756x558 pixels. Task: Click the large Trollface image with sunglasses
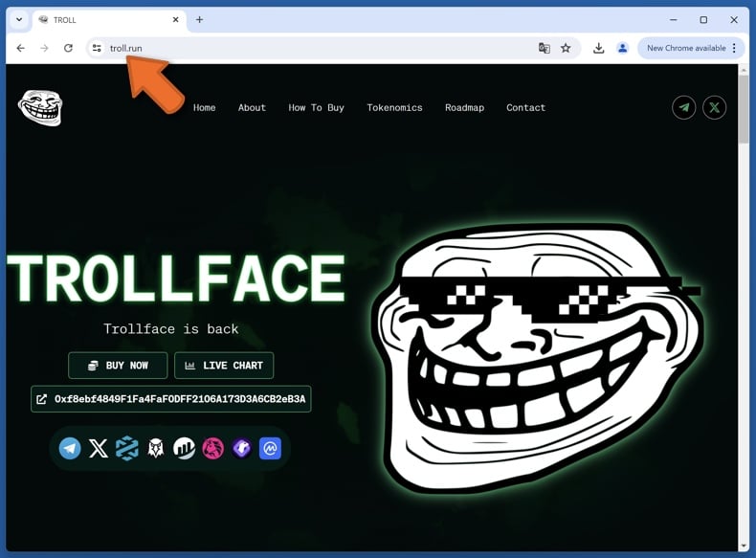pyautogui.click(x=538, y=358)
